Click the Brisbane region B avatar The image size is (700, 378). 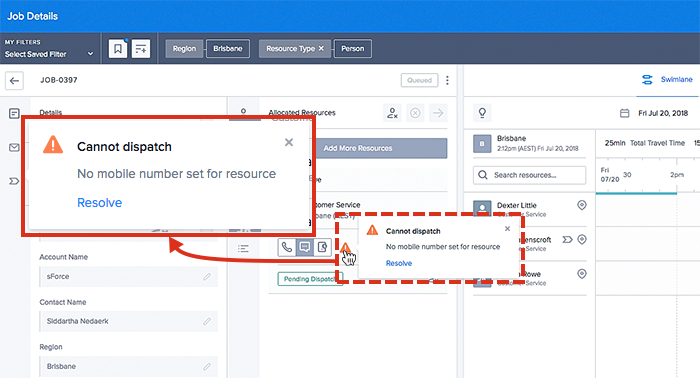pos(482,144)
